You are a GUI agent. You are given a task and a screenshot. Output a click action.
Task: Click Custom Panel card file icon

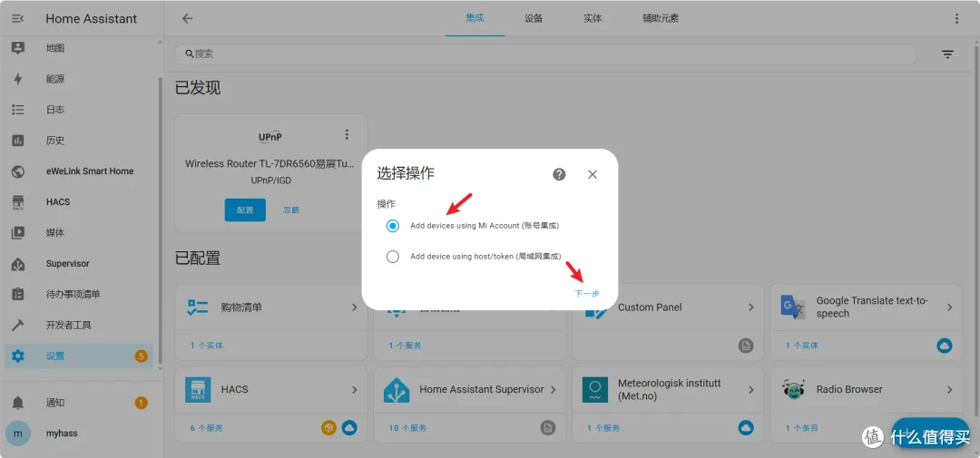[x=746, y=346]
